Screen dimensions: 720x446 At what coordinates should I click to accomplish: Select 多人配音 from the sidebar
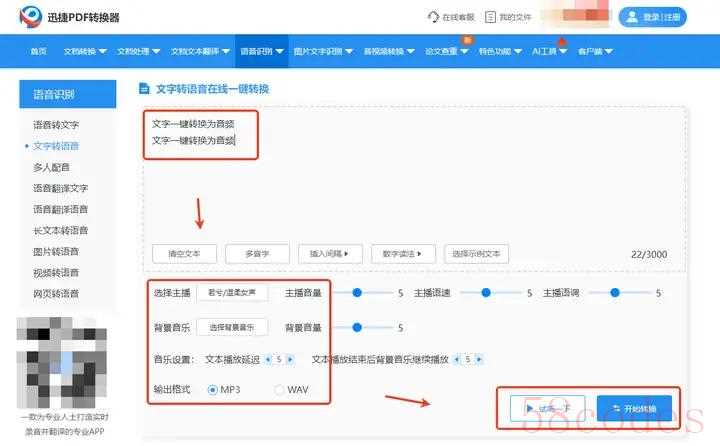pyautogui.click(x=52, y=167)
